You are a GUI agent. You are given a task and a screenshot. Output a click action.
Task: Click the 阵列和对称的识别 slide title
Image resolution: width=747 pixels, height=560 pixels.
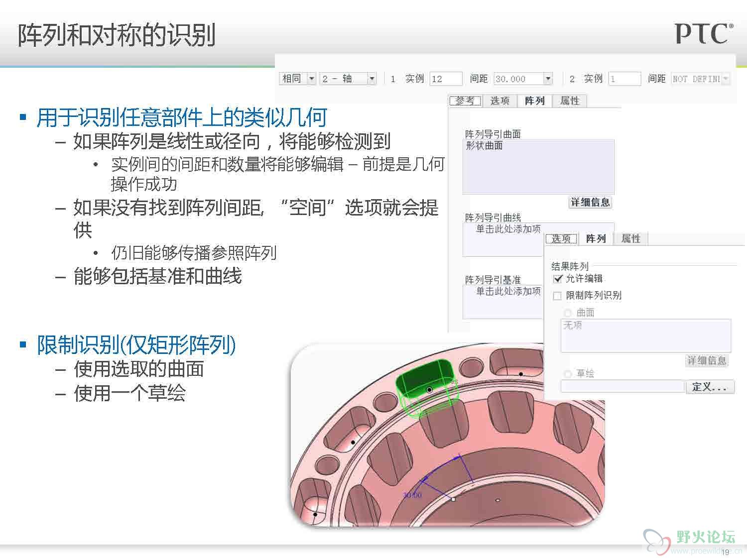tap(117, 35)
